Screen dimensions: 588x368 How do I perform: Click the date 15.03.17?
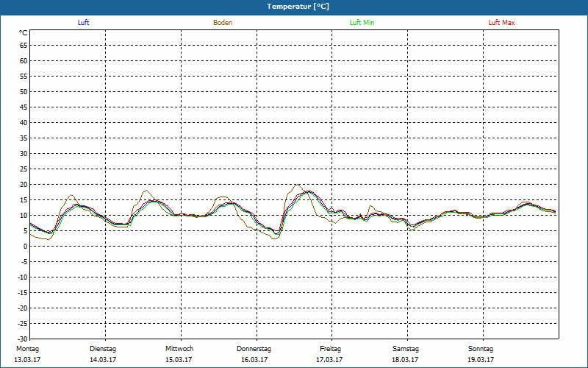coord(179,360)
